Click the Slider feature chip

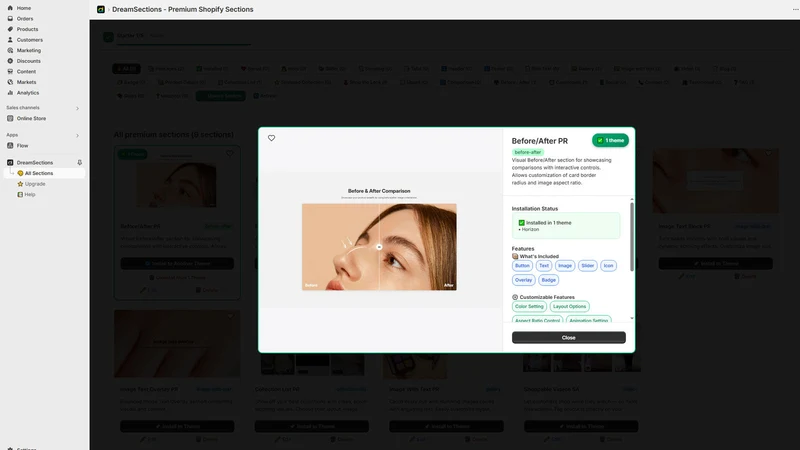pos(588,266)
